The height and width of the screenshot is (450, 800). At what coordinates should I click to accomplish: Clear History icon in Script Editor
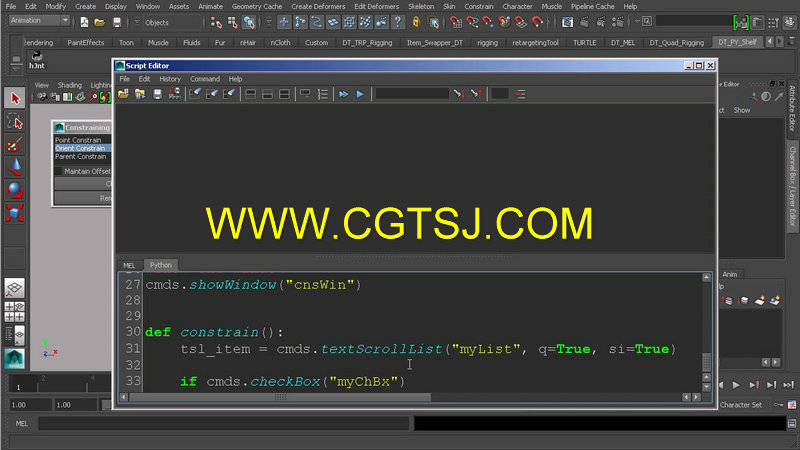pos(195,94)
